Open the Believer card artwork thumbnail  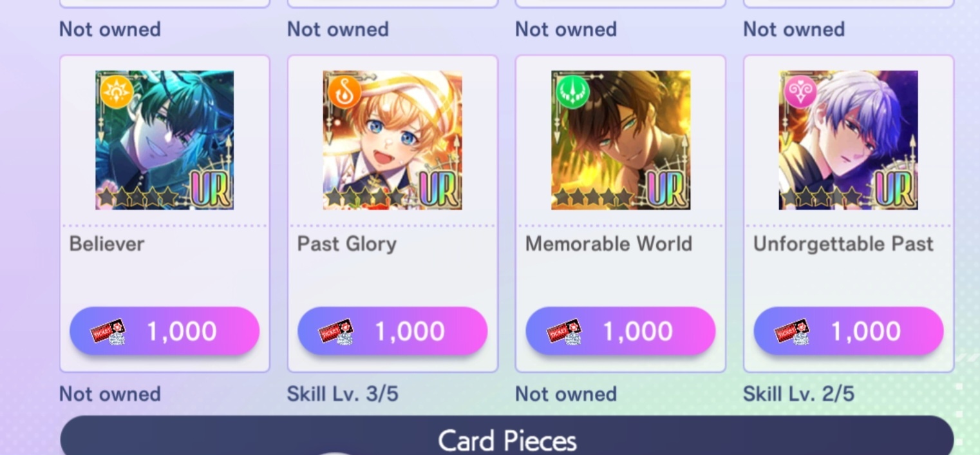(165, 140)
